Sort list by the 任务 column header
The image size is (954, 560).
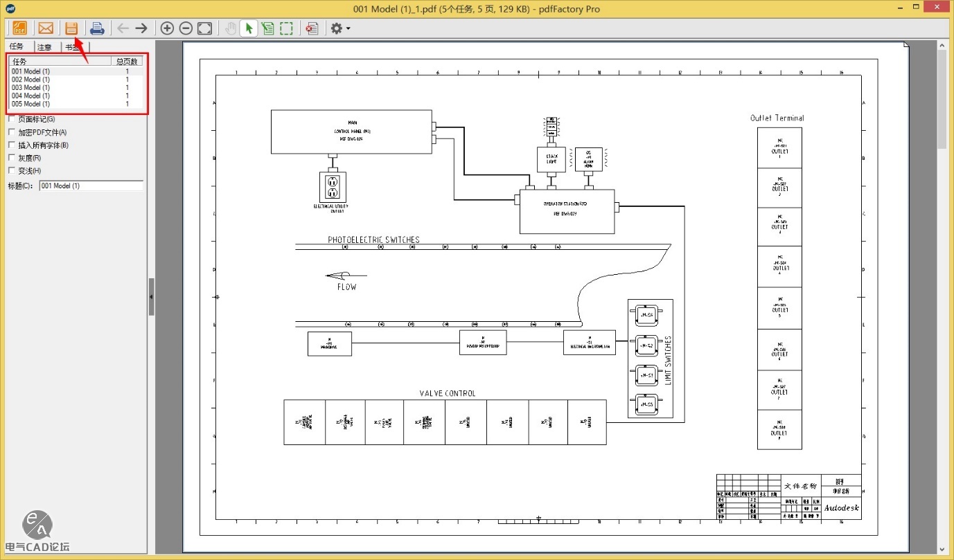pyautogui.click(x=60, y=62)
